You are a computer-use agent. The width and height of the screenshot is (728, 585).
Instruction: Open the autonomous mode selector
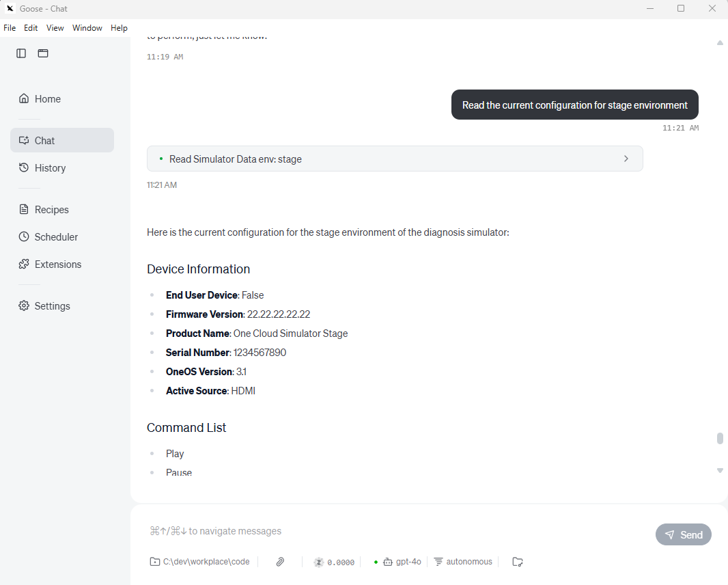coord(463,561)
